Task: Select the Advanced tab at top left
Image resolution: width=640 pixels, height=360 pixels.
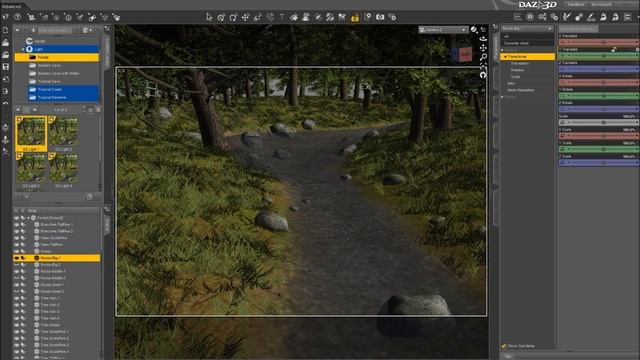Action: coord(11,6)
